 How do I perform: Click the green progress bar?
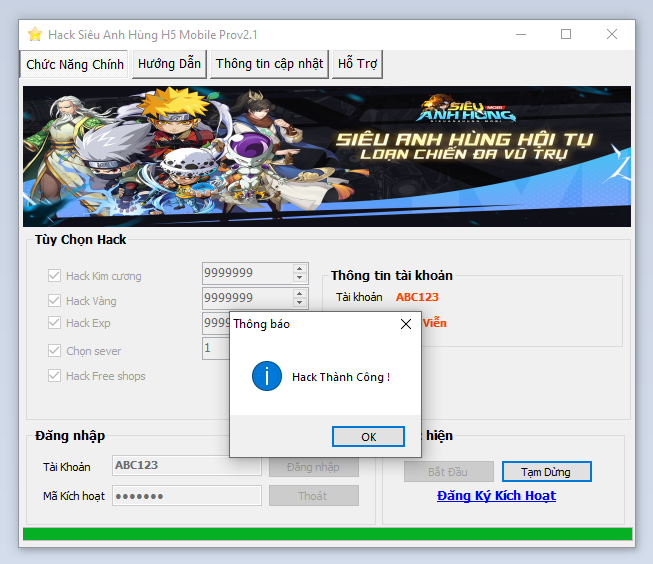click(x=327, y=534)
